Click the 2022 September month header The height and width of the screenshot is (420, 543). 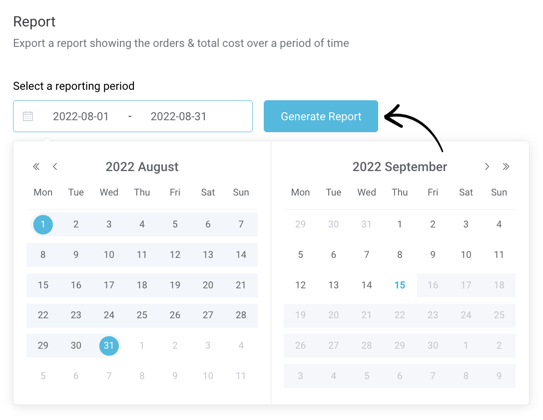[400, 167]
